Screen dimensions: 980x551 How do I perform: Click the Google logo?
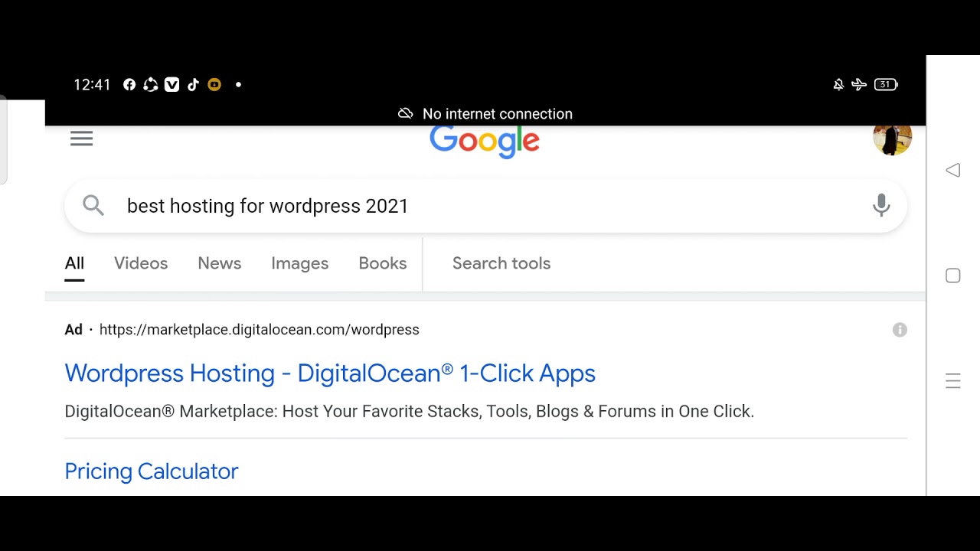click(484, 142)
